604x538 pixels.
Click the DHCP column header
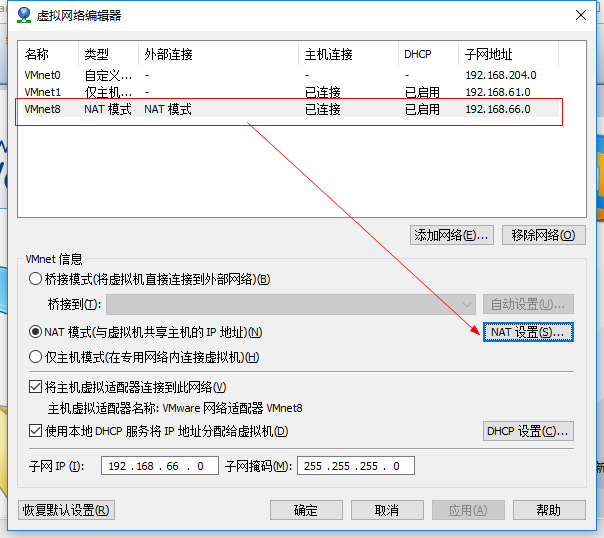[x=428, y=54]
